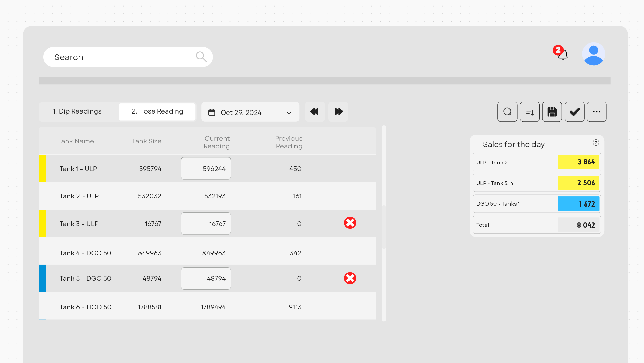The image size is (644, 363).
Task: Save readings with floppy disk icon
Action: (552, 111)
